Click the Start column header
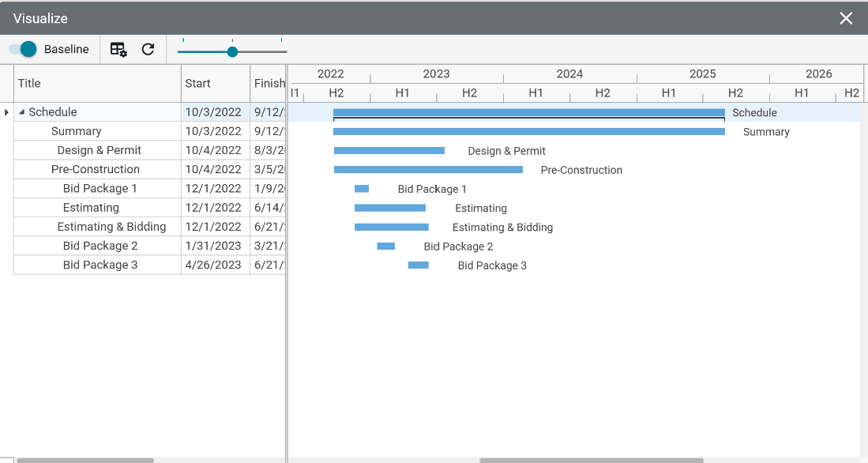The height and width of the screenshot is (463, 868). [x=215, y=84]
